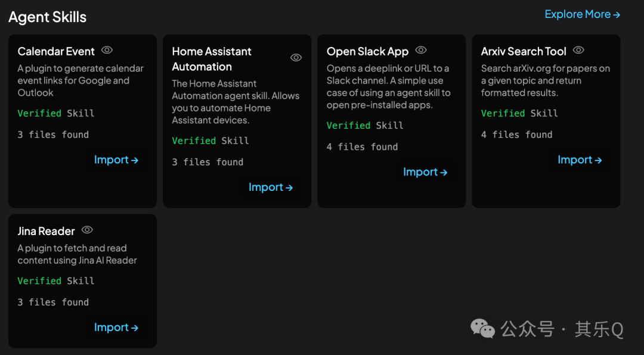This screenshot has height=355, width=644.
Task: Import the Jina Reader skill
Action: pos(116,327)
